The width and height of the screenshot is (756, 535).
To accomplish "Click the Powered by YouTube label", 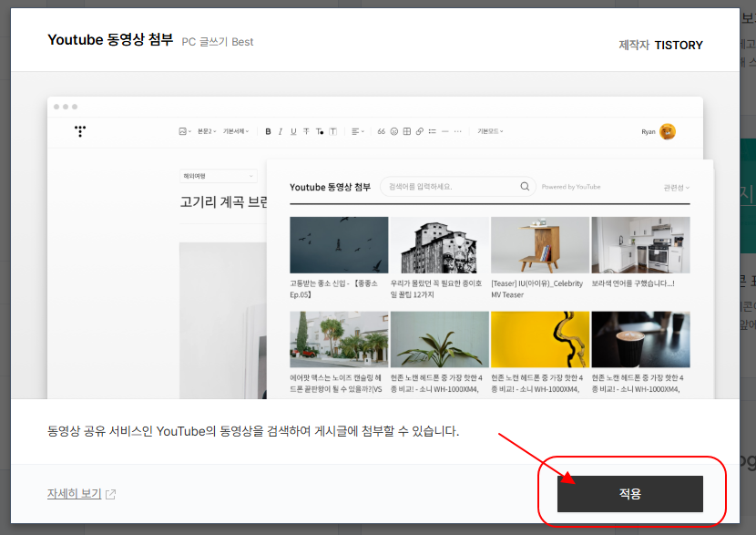I will [571, 187].
